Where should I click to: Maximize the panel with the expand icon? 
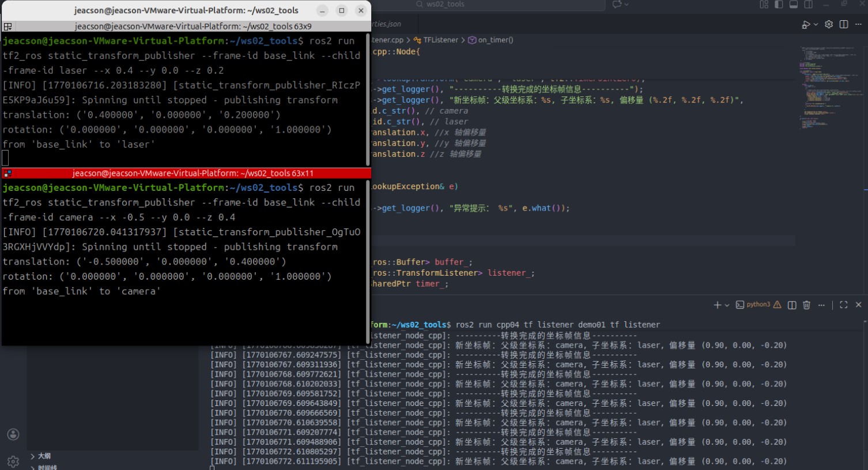coord(843,304)
